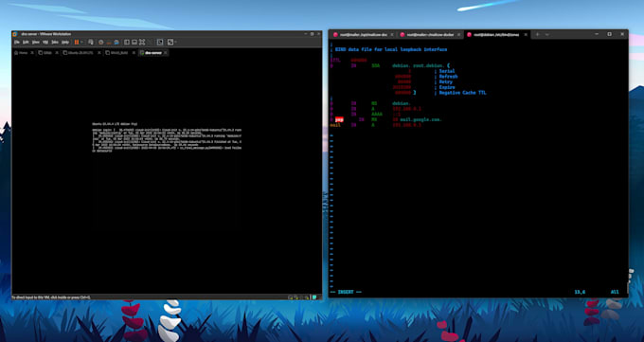This screenshot has width=644, height=342.
Task: Open the Edit menu in VMware Workstation
Action: 26,42
